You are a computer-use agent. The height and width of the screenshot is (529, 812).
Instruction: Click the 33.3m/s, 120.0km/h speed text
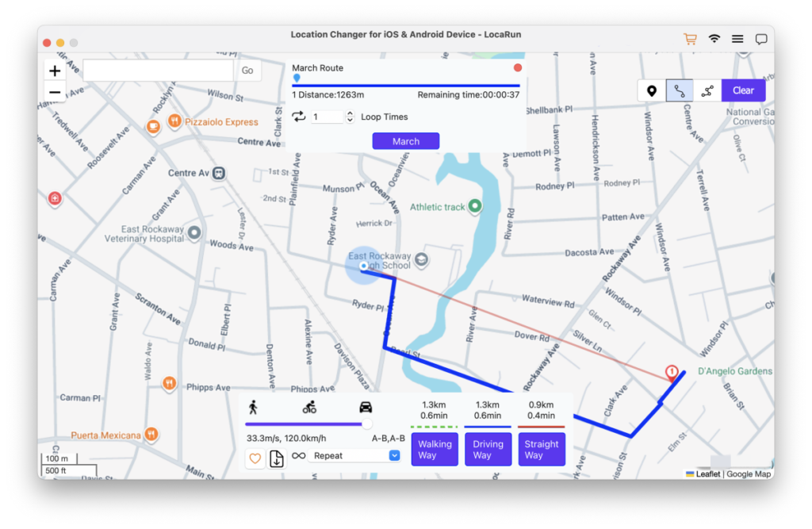pyautogui.click(x=286, y=439)
